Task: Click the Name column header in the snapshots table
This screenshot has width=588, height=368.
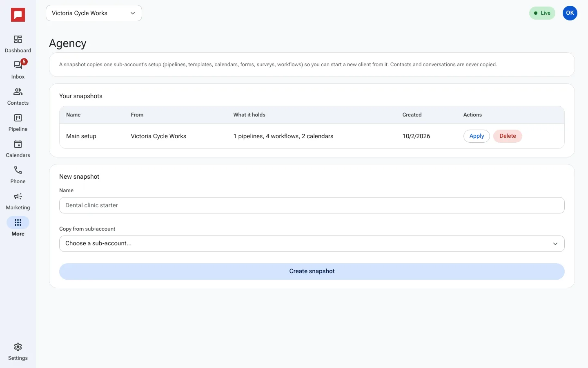Action: [73, 115]
